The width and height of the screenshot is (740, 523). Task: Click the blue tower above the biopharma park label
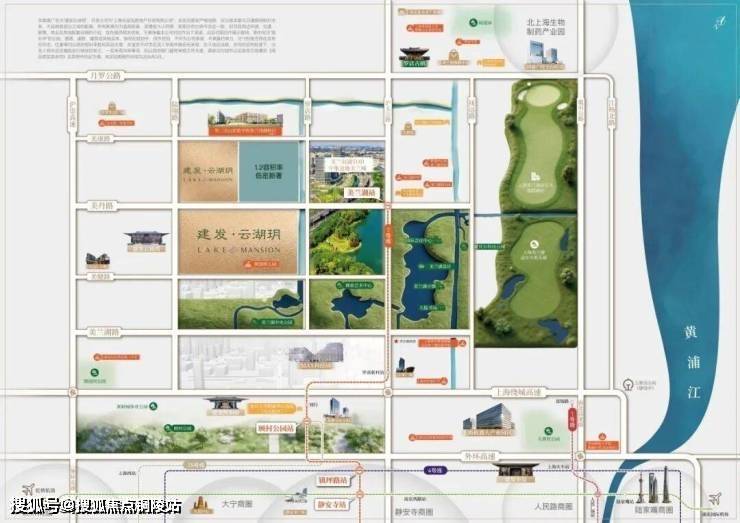coord(541,52)
